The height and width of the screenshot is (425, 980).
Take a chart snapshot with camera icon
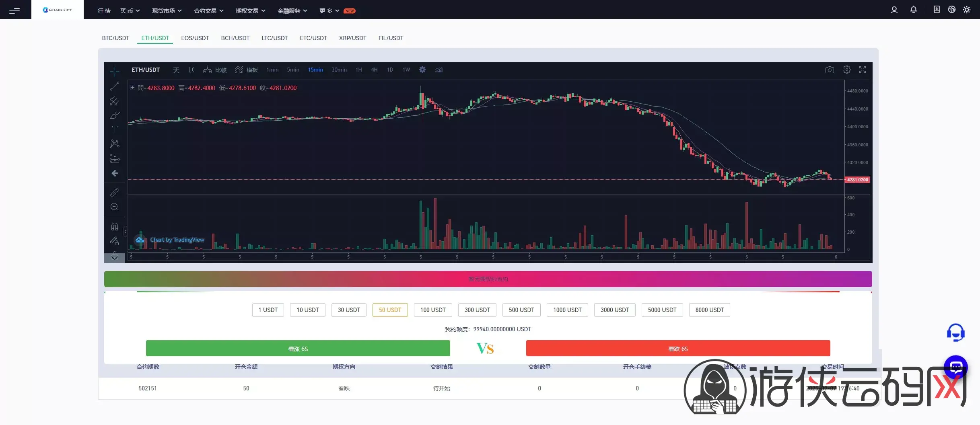[x=829, y=70]
